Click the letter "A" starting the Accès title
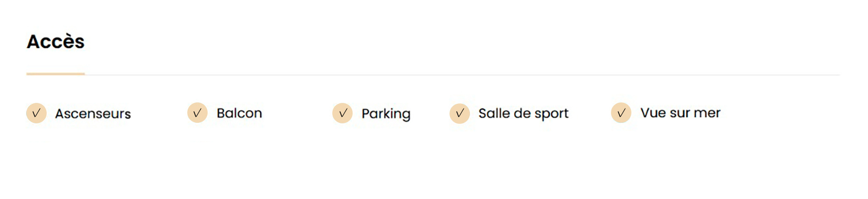Image resolution: width=868 pixels, height=199 pixels. pos(34,42)
